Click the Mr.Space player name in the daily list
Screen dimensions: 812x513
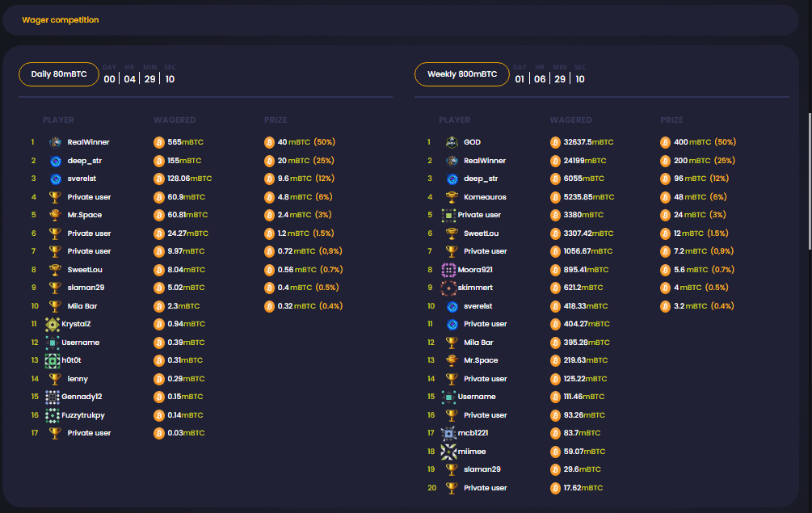[84, 215]
